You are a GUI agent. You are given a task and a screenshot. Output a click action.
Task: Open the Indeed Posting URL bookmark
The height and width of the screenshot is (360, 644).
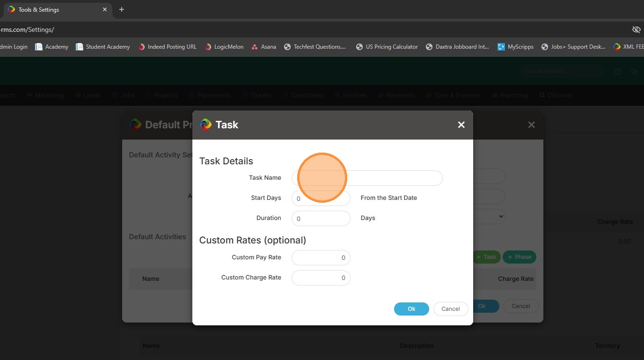coord(168,47)
